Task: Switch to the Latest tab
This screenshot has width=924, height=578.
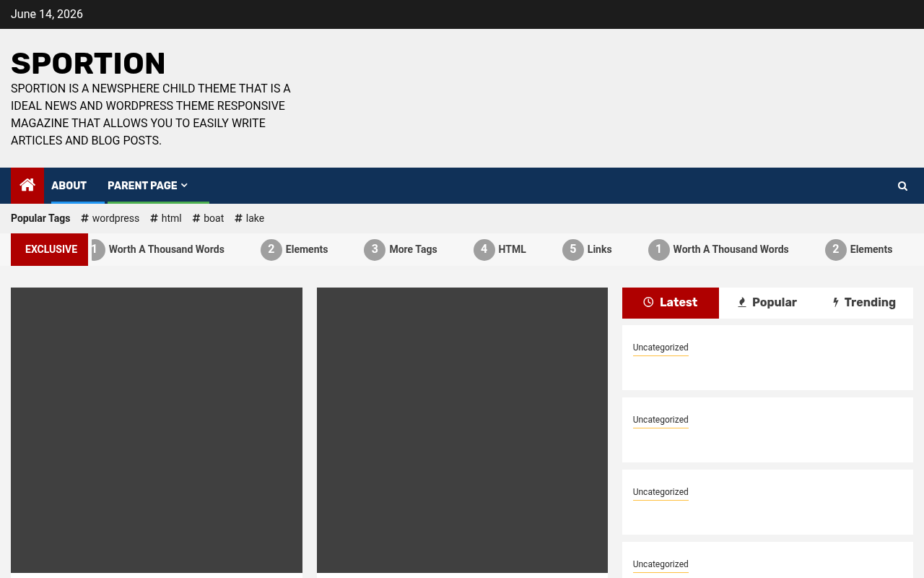Action: (x=671, y=303)
